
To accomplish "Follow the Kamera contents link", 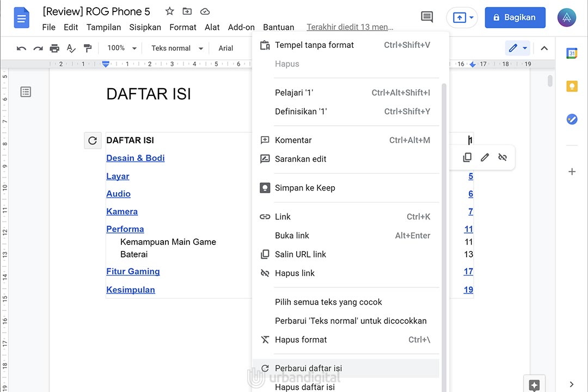I will pos(122,212).
